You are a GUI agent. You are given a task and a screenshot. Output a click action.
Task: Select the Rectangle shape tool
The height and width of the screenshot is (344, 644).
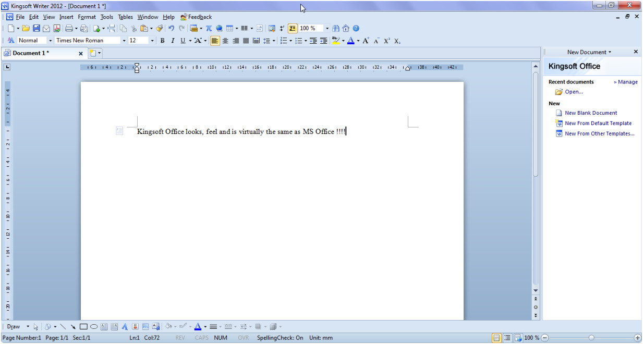83,327
